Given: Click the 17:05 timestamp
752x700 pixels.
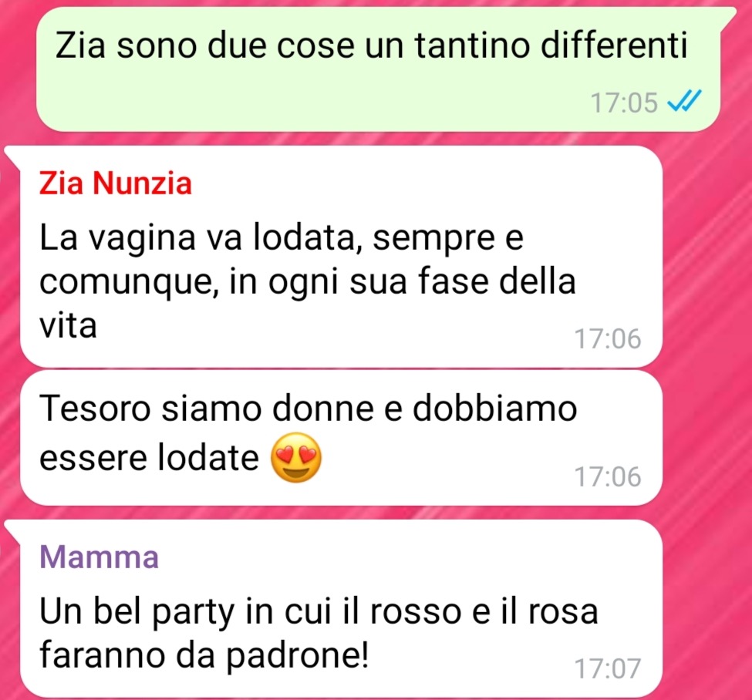Looking at the screenshot, I should [624, 103].
